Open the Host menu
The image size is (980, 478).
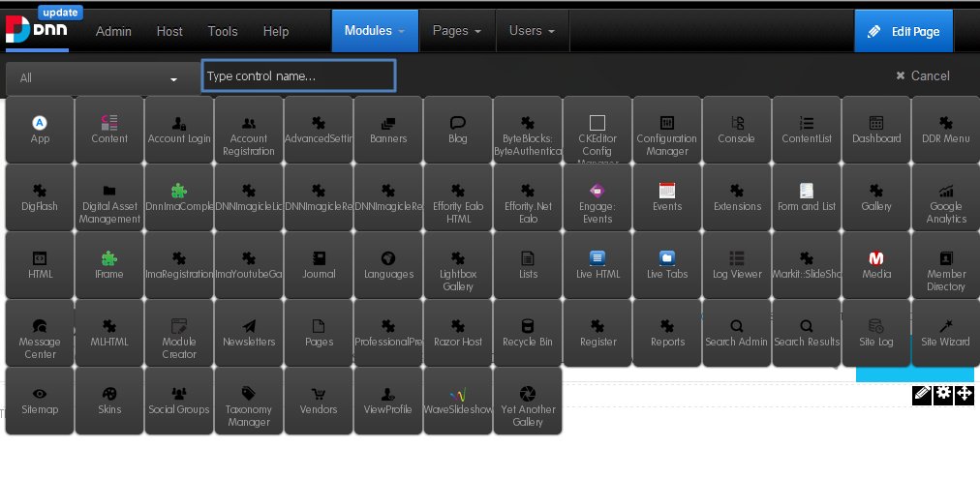pos(169,31)
